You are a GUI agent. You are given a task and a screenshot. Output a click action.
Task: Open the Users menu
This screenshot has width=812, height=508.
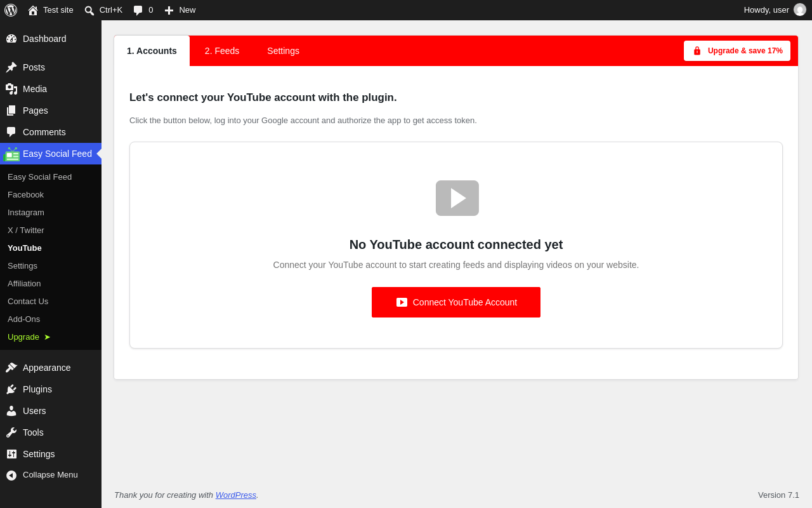(x=51, y=411)
